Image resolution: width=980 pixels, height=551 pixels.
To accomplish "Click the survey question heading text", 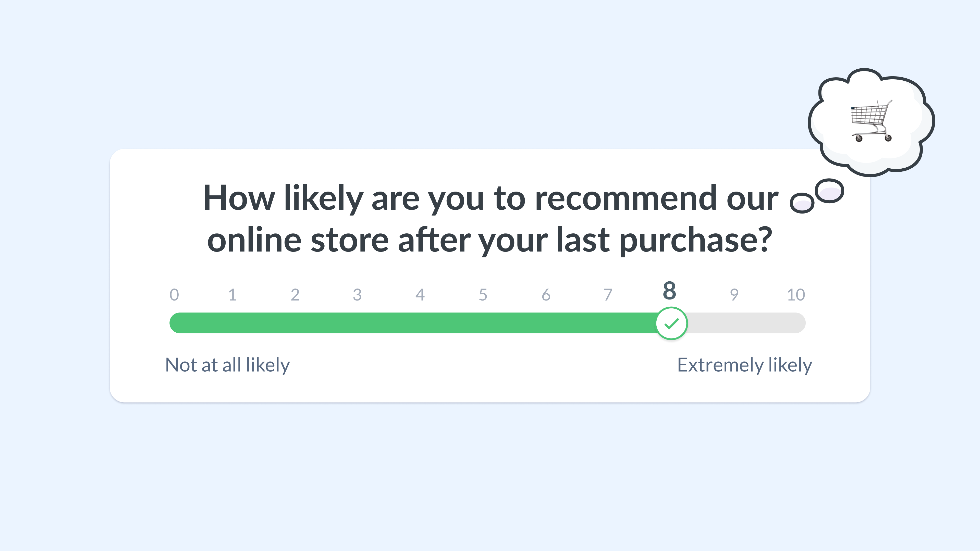I will (490, 219).
